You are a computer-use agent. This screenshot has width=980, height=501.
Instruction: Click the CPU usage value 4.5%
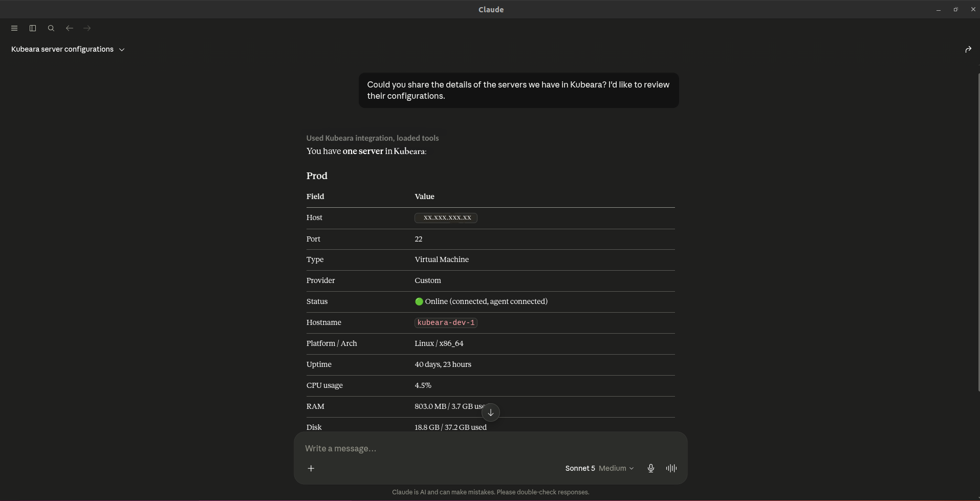coord(423,385)
